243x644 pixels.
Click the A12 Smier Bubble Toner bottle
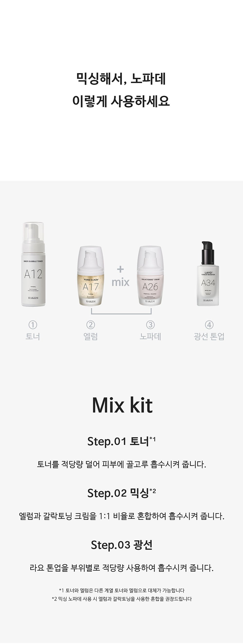pyautogui.click(x=33, y=264)
